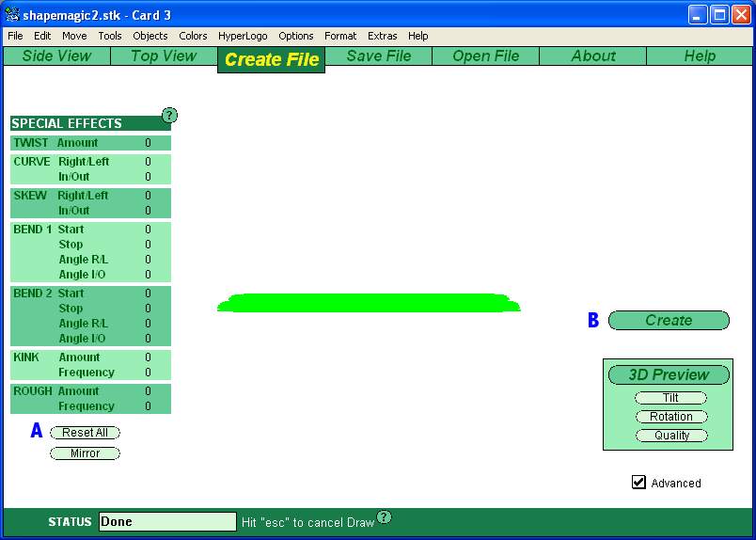The width and height of the screenshot is (756, 540).
Task: Go to the Save File tab
Action: click(x=378, y=56)
